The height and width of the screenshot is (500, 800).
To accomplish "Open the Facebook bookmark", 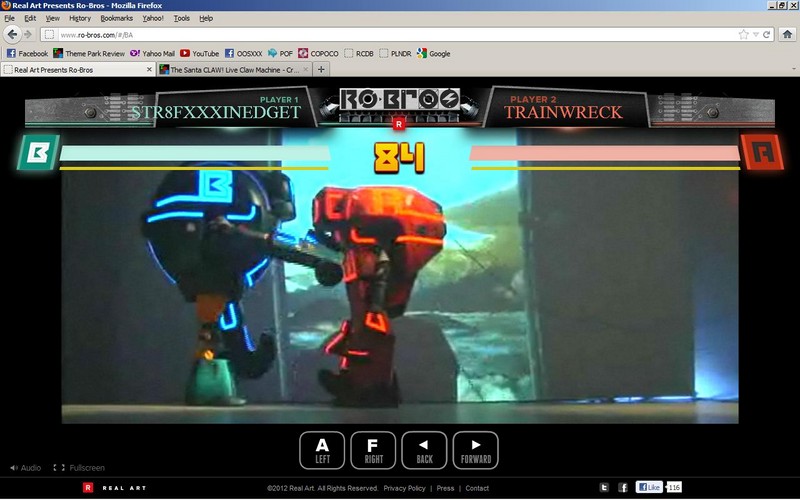I will tap(28, 53).
